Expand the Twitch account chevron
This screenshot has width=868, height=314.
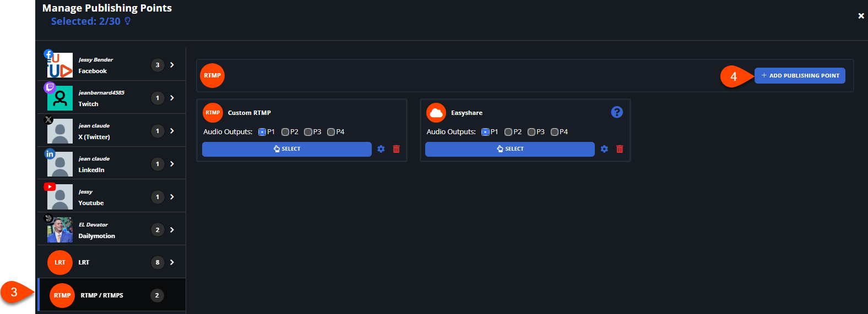pyautogui.click(x=172, y=98)
